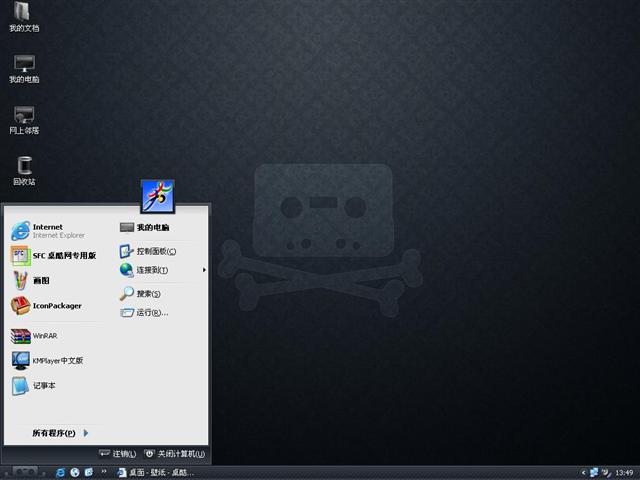
Task: Click the 13:49 taskbar clock
Action: [624, 473]
